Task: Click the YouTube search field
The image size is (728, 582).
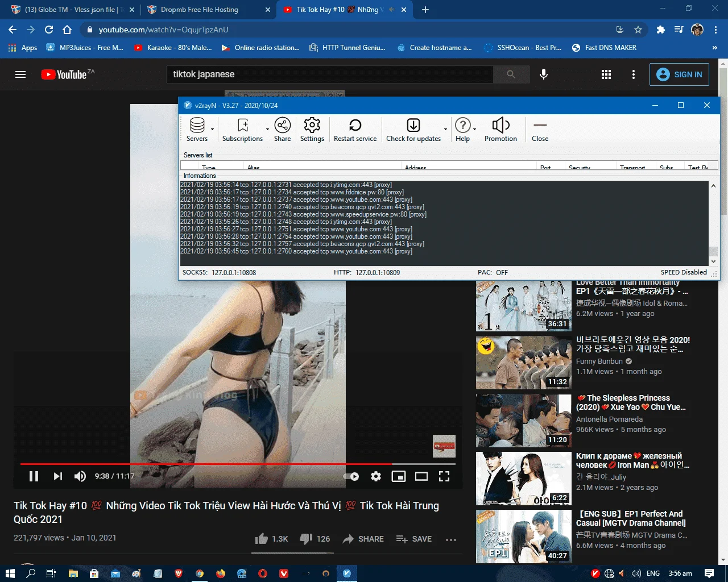Action: pos(329,74)
